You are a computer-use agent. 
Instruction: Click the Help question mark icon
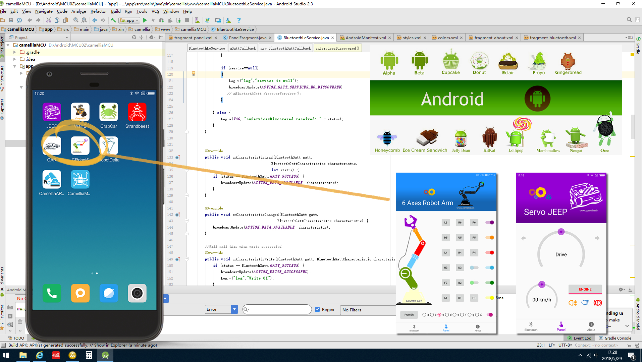point(239,20)
